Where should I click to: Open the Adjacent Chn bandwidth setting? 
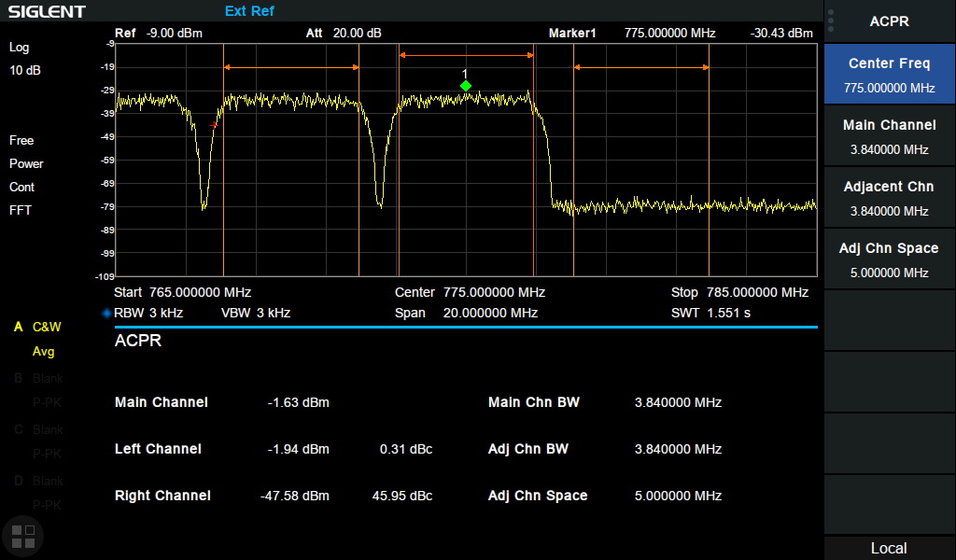889,198
